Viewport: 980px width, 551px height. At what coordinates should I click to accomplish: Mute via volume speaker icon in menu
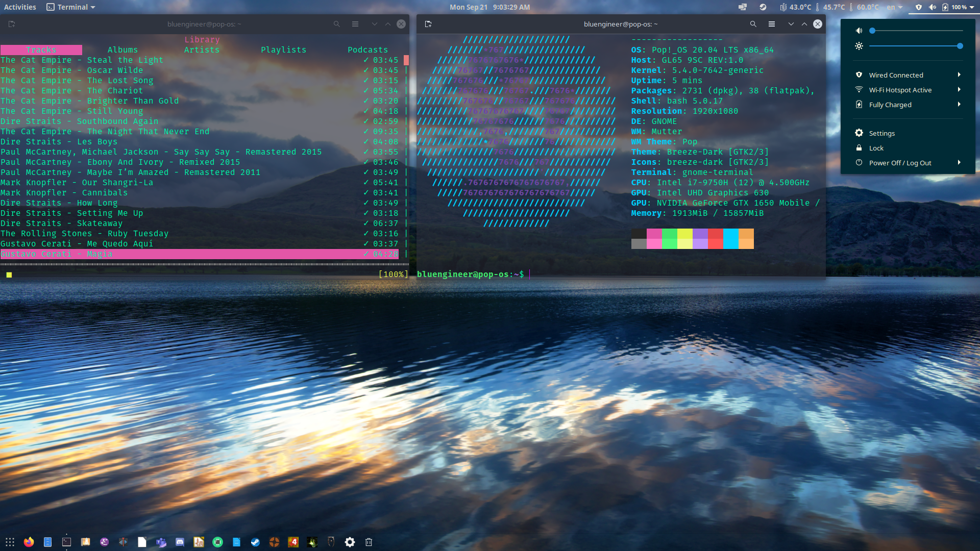click(859, 31)
